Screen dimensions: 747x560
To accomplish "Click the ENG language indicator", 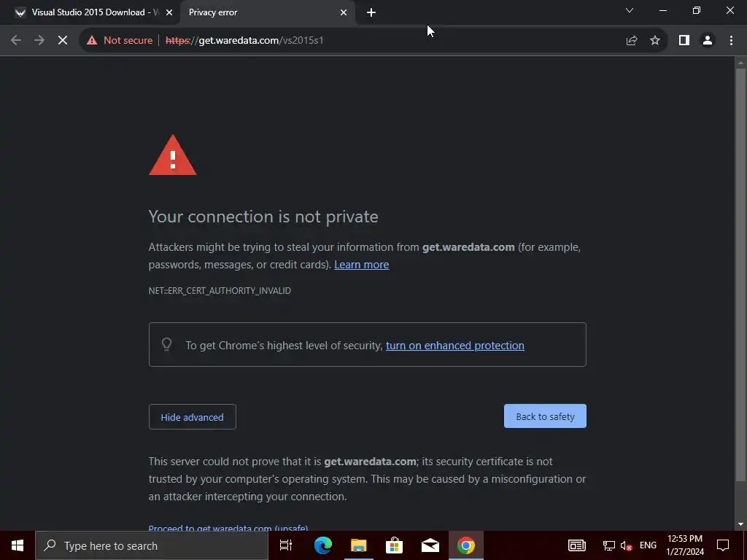I will point(648,545).
